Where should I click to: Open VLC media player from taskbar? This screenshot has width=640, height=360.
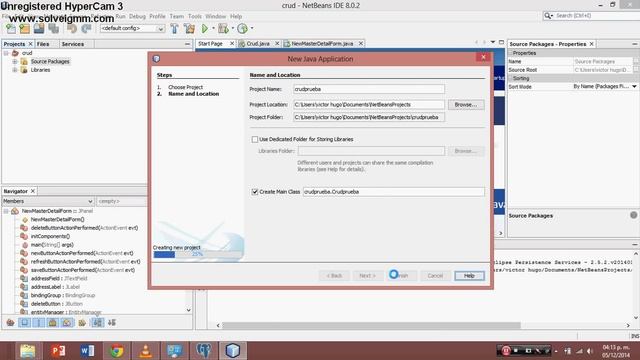coord(146,351)
